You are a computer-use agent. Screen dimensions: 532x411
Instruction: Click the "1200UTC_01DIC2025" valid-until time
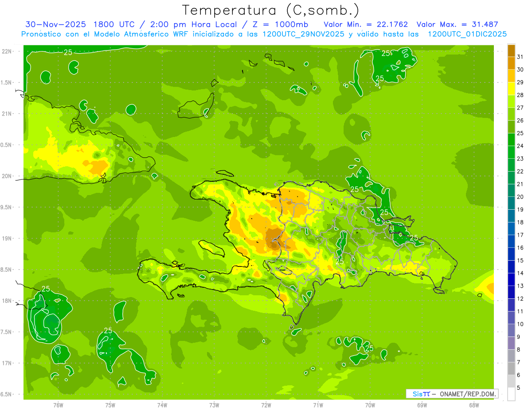pyautogui.click(x=467, y=34)
